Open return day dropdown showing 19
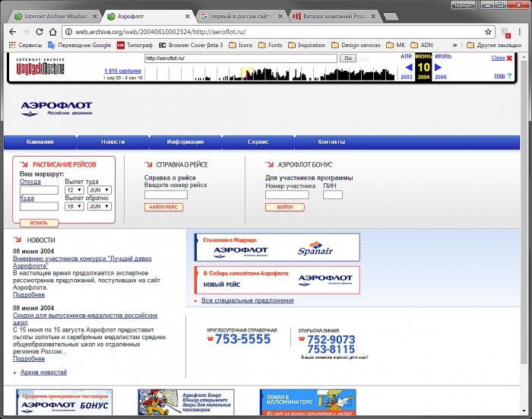Image resolution: width=532 pixels, height=419 pixels. click(x=74, y=206)
